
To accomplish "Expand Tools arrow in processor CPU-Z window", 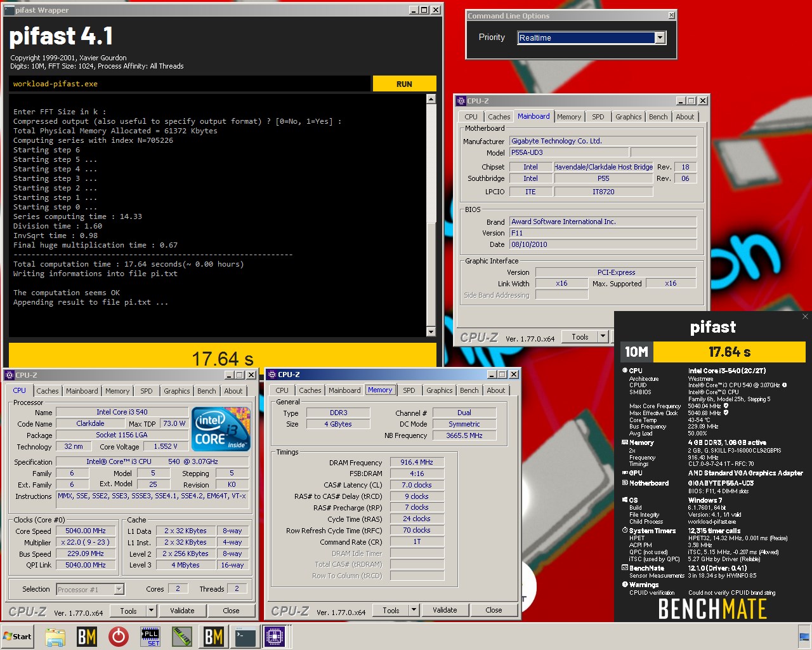I will (x=151, y=611).
